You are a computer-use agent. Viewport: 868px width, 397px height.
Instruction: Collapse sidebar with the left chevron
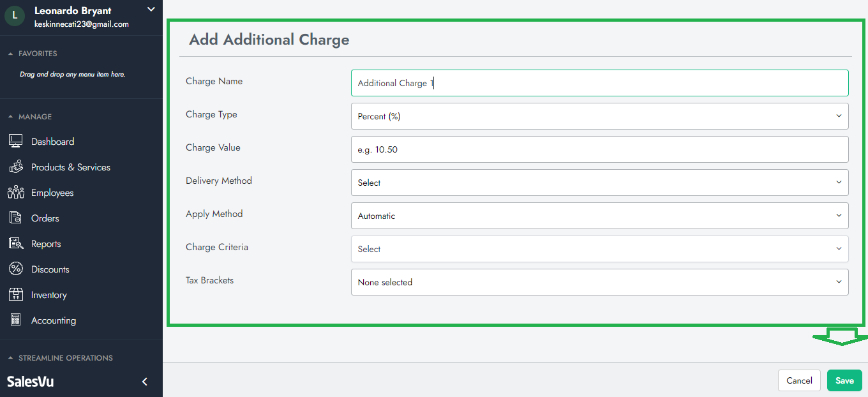pyautogui.click(x=145, y=382)
